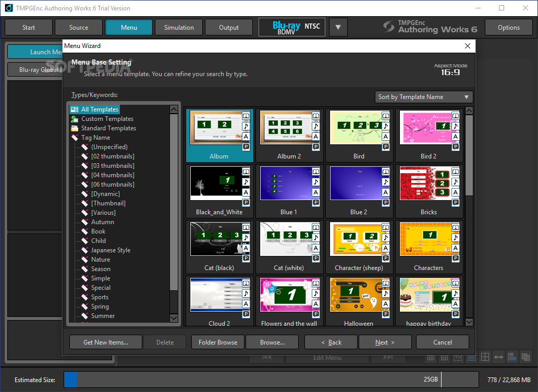Open the Options panel
This screenshot has height=392, width=538.
(508, 28)
